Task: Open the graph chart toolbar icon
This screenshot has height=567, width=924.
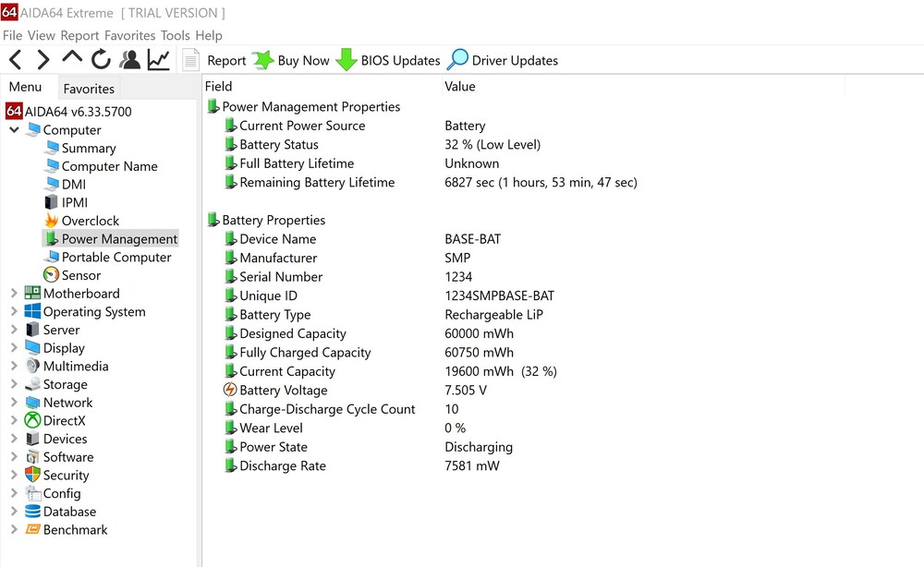Action: 159,60
